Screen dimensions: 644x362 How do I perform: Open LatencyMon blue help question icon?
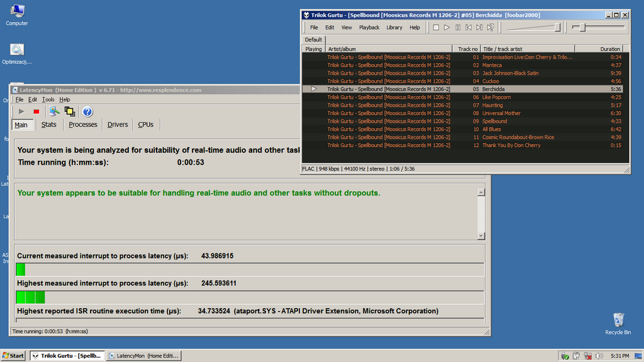click(87, 112)
